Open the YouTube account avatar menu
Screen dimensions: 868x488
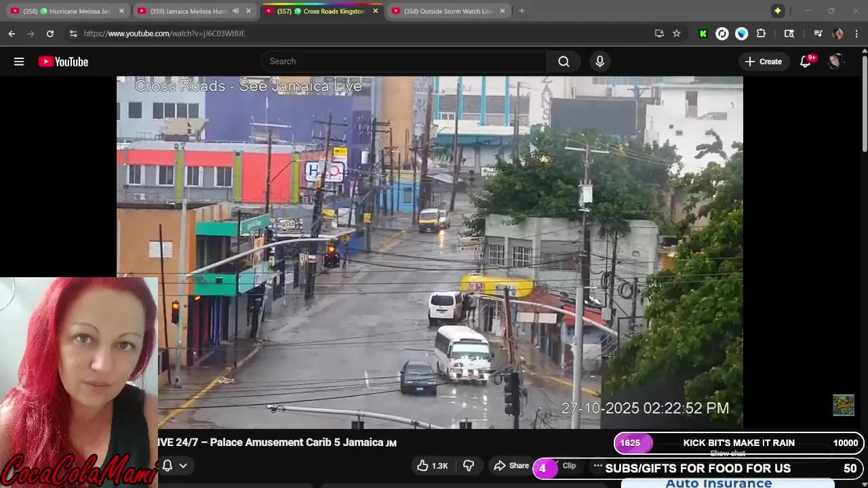835,62
